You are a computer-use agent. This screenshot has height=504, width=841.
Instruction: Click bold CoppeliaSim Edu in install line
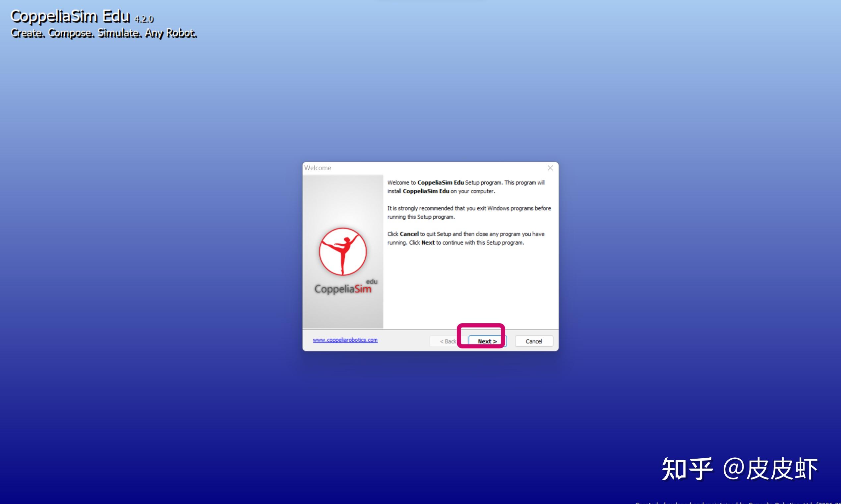point(426,191)
